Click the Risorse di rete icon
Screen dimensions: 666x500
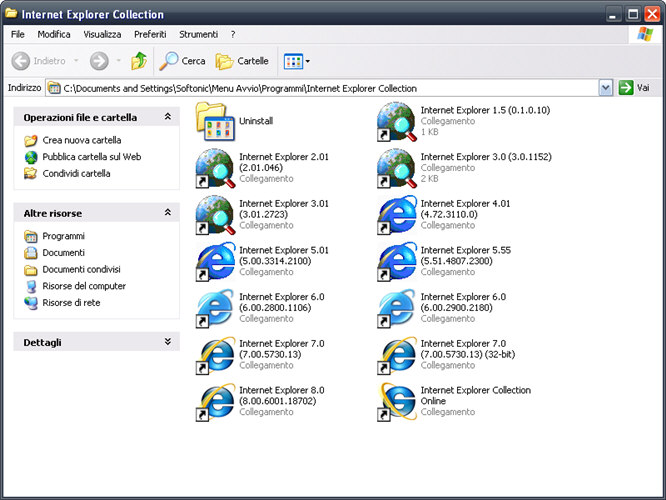coord(31,303)
